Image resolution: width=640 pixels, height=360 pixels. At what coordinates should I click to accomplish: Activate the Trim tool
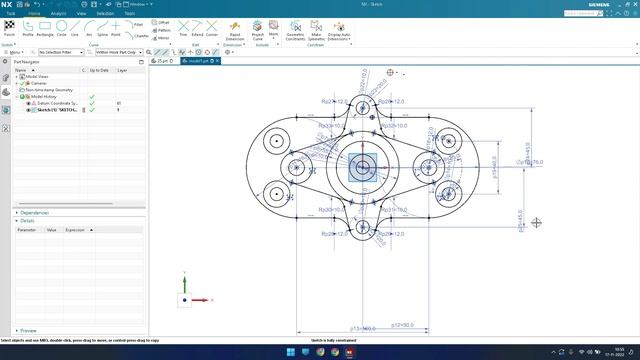coord(183,27)
